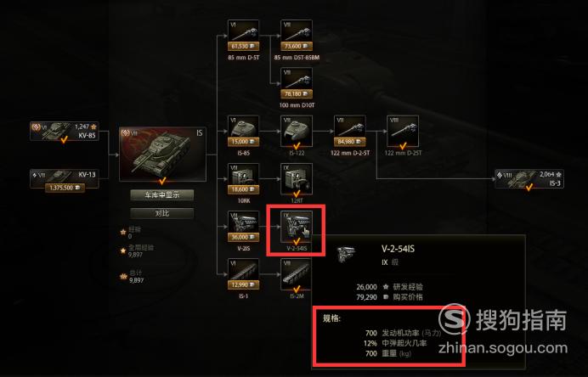The height and width of the screenshot is (377, 588).
Task: Choose the IS-2M suspension module
Action: tap(297, 274)
